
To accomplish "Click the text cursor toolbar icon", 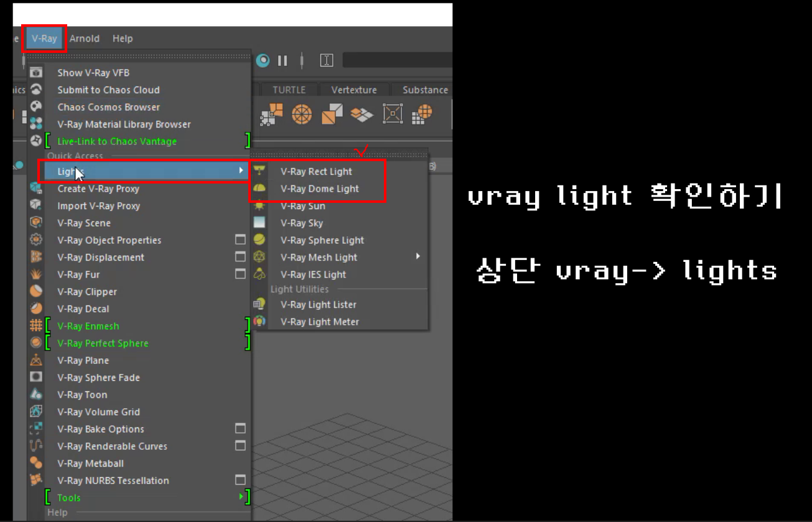I will click(327, 60).
